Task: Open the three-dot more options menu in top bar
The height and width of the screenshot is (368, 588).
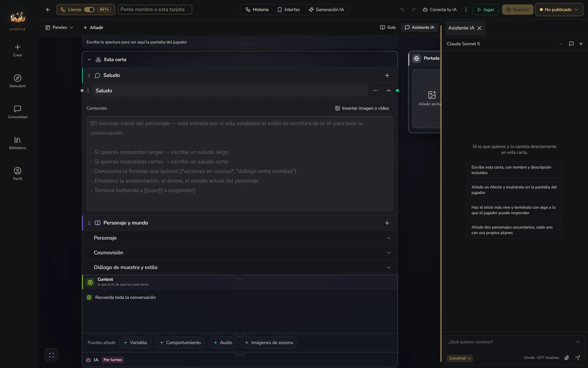Action: (x=466, y=9)
